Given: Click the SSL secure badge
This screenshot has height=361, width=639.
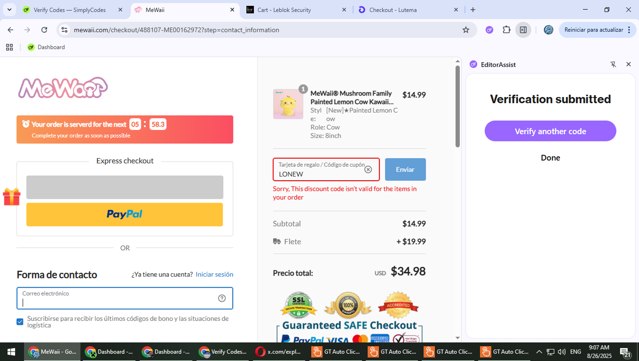Looking at the screenshot, I should point(298,305).
